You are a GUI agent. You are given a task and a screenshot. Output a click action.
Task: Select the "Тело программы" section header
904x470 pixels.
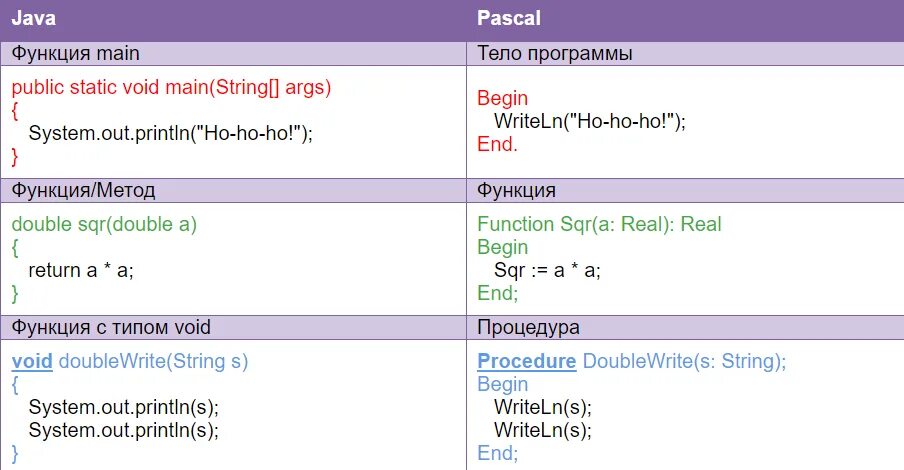(x=555, y=53)
